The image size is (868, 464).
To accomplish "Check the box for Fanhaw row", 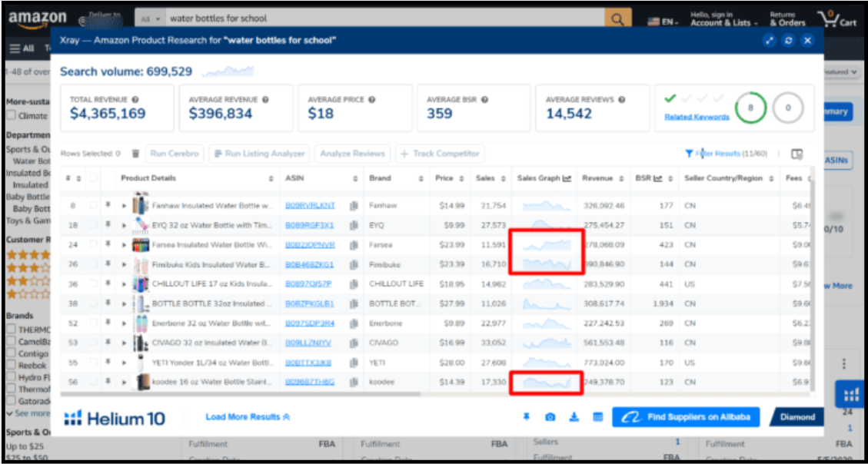I will pos(94,206).
